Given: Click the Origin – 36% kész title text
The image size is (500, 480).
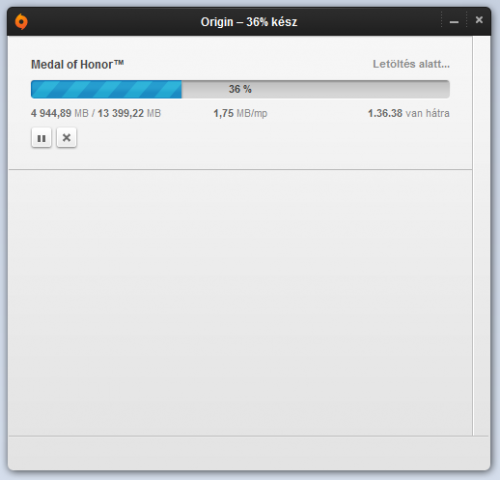Looking at the screenshot, I should [249, 22].
